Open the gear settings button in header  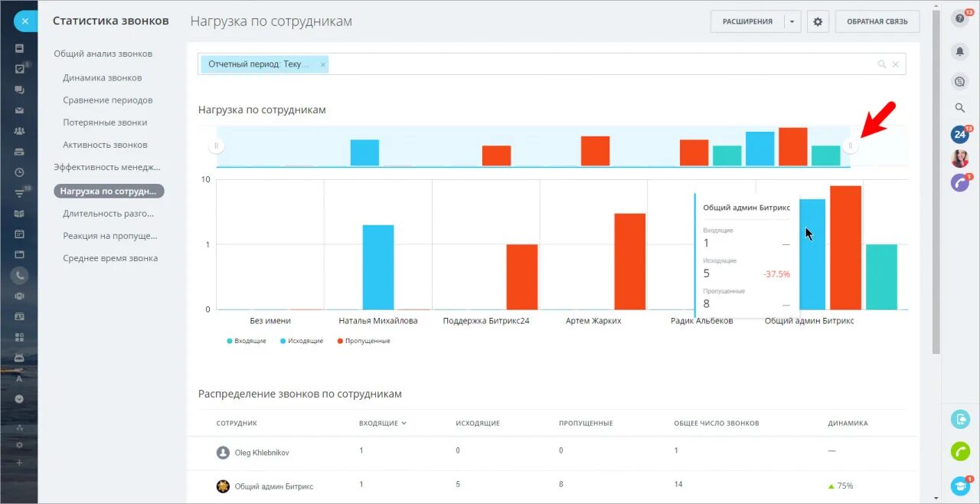[818, 21]
